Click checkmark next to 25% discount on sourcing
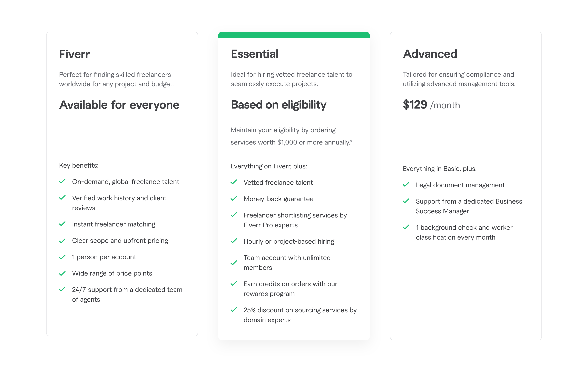The width and height of the screenshot is (588, 372). pyautogui.click(x=234, y=310)
